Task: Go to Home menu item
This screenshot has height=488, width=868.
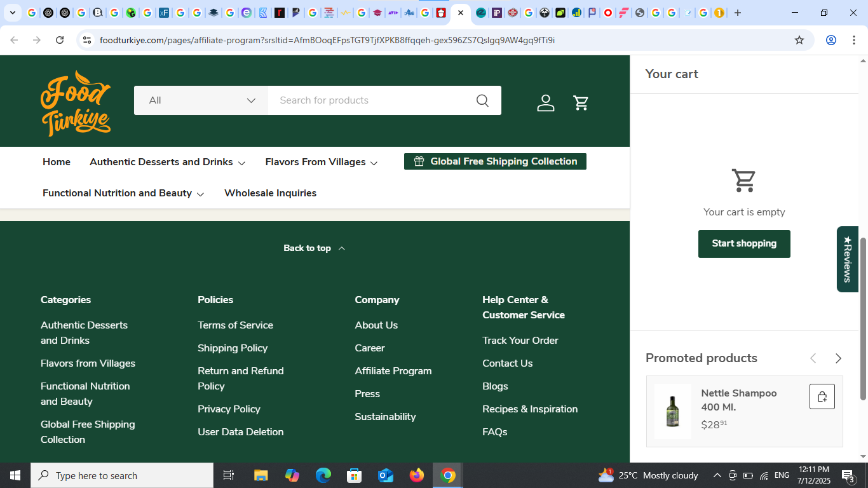Action: click(57, 162)
